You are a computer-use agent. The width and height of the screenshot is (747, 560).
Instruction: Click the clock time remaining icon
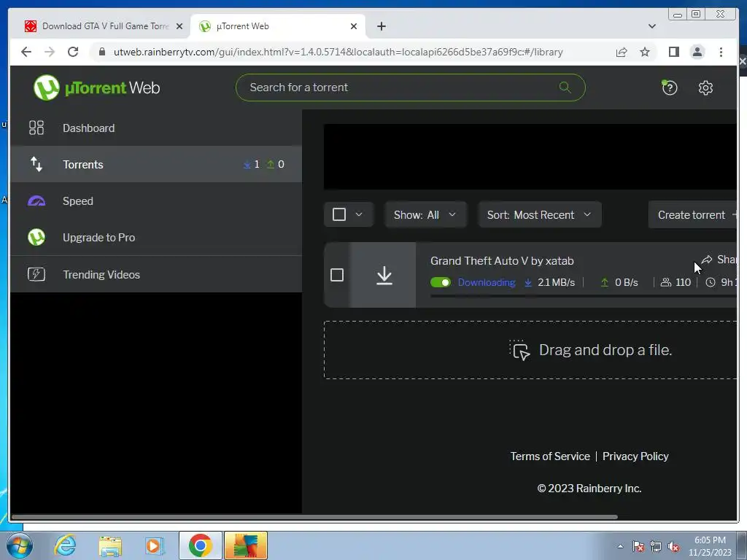click(711, 282)
